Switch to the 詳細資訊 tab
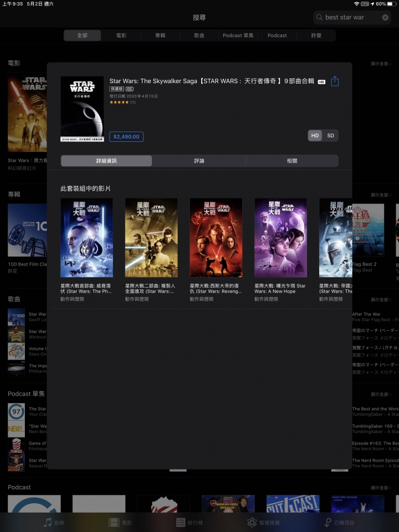The width and height of the screenshot is (399, 532). [106, 161]
